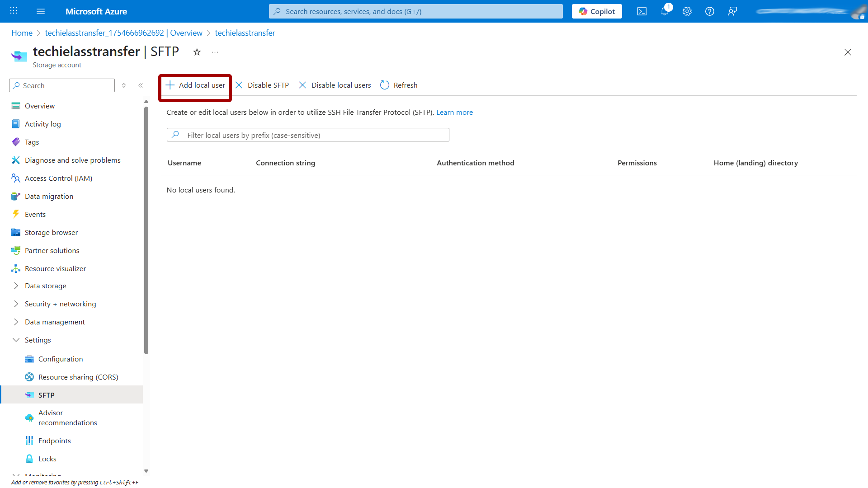Open the portal settings gear
868x488 pixels.
(x=687, y=11)
